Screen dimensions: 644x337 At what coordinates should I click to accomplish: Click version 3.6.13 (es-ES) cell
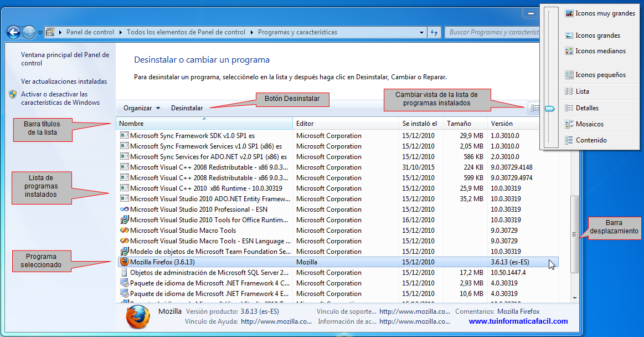tap(510, 262)
